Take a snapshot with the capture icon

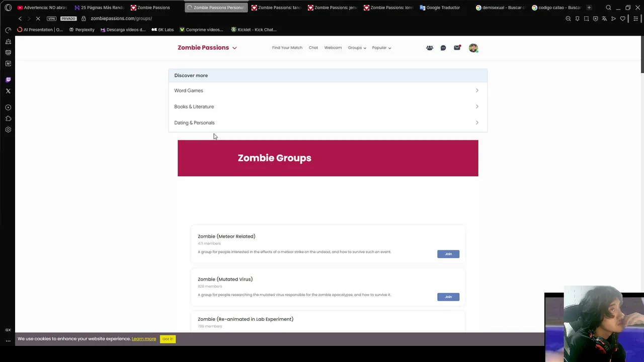click(x=586, y=19)
